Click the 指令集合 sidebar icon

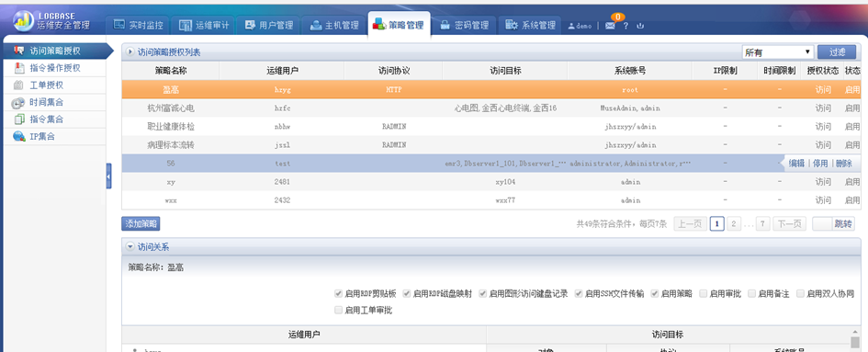(18, 119)
